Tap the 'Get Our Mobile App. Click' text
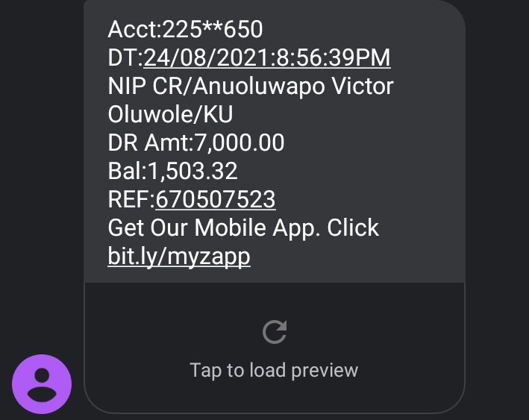This screenshot has width=529, height=420. [x=243, y=228]
